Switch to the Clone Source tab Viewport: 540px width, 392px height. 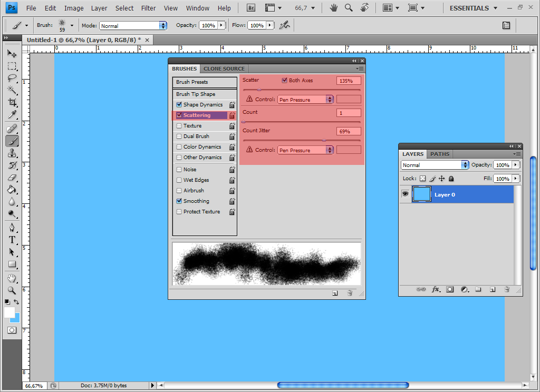tap(224, 68)
